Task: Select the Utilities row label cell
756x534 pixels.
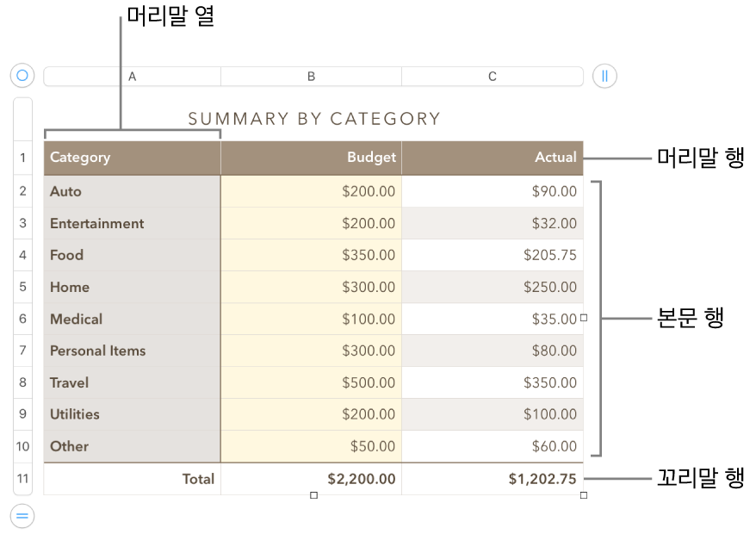Action: click(x=121, y=414)
